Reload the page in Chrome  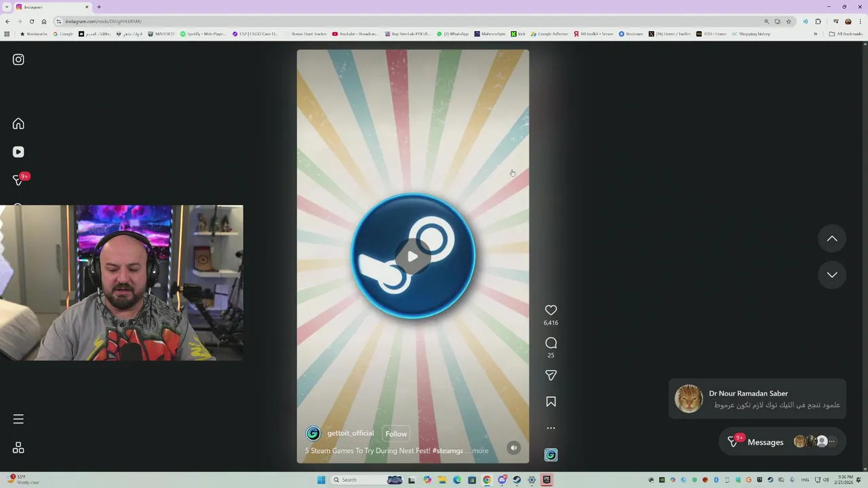[31, 21]
